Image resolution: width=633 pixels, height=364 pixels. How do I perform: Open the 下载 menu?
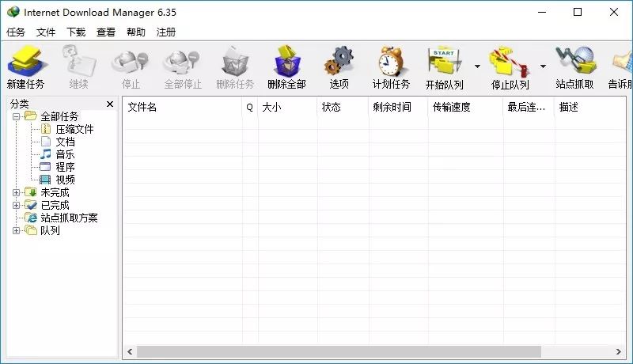tap(76, 32)
